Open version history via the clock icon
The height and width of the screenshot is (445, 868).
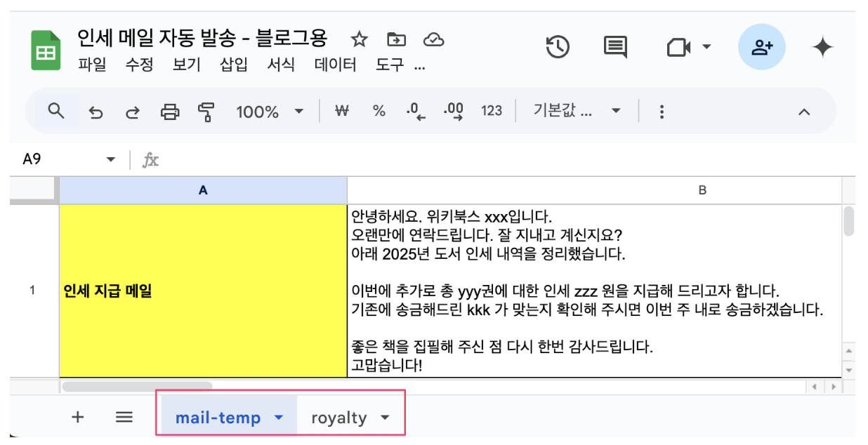point(556,46)
